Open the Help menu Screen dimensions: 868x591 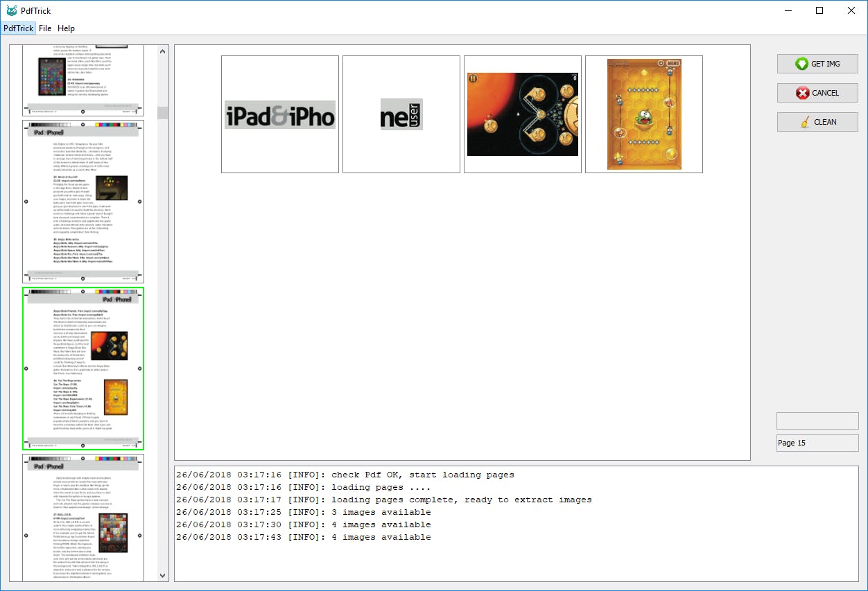[x=67, y=28]
